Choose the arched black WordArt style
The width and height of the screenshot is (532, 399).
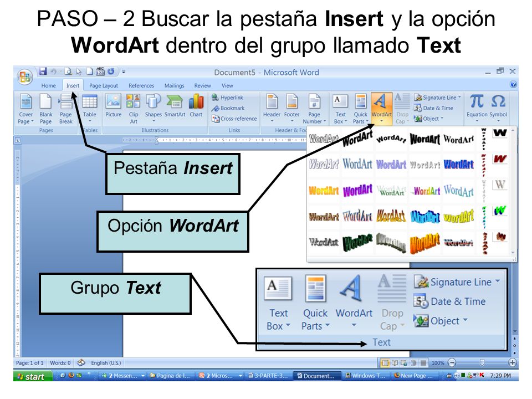391,139
